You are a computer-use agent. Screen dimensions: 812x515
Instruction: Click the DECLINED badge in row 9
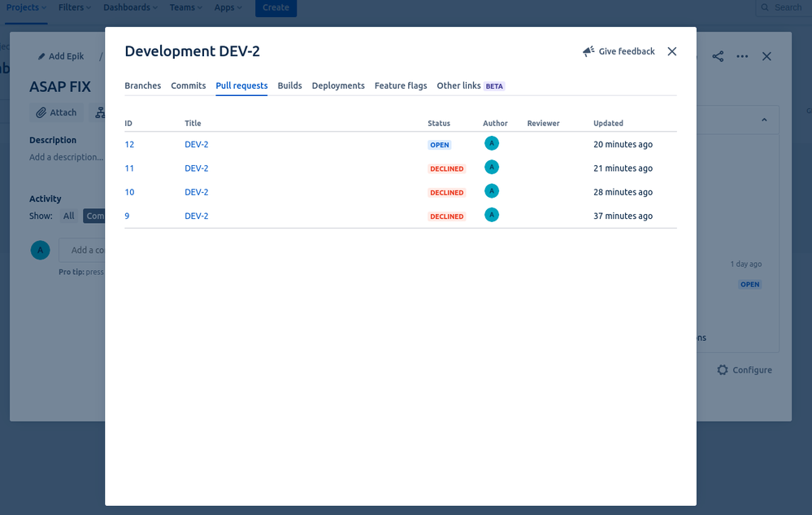[446, 216]
